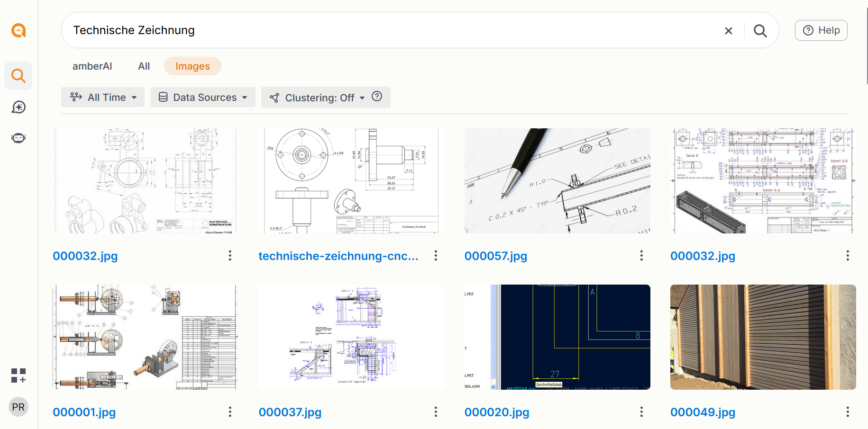Screen dimensions: 868x429
Task: Open more options for technische-zeichnung-cnc result
Action: tap(436, 256)
